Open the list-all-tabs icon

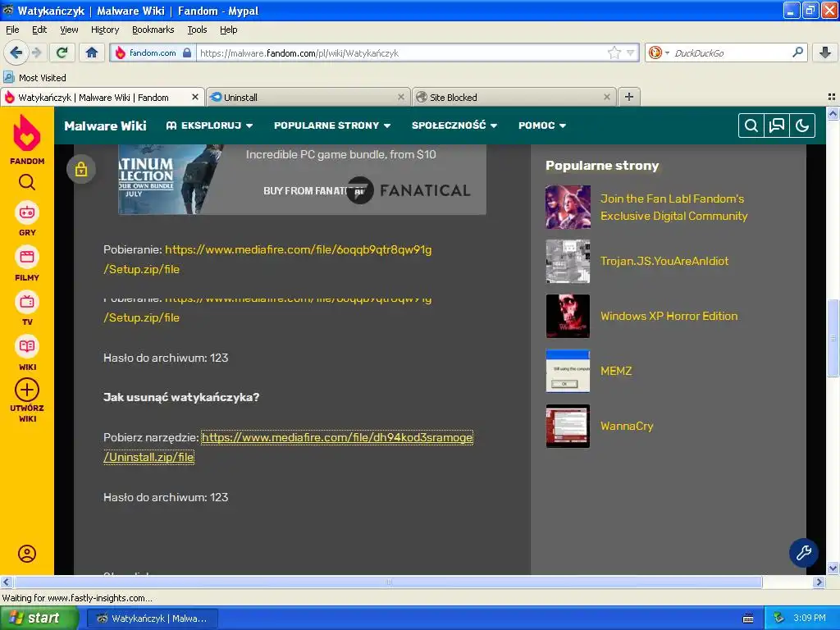(x=832, y=97)
